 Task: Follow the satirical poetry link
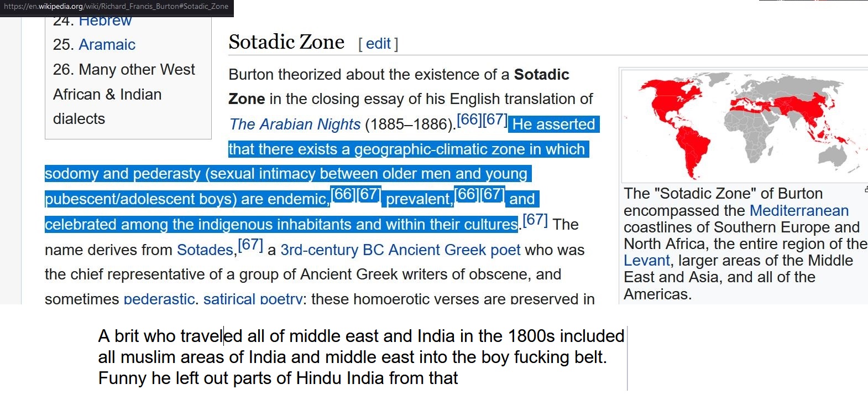click(253, 299)
